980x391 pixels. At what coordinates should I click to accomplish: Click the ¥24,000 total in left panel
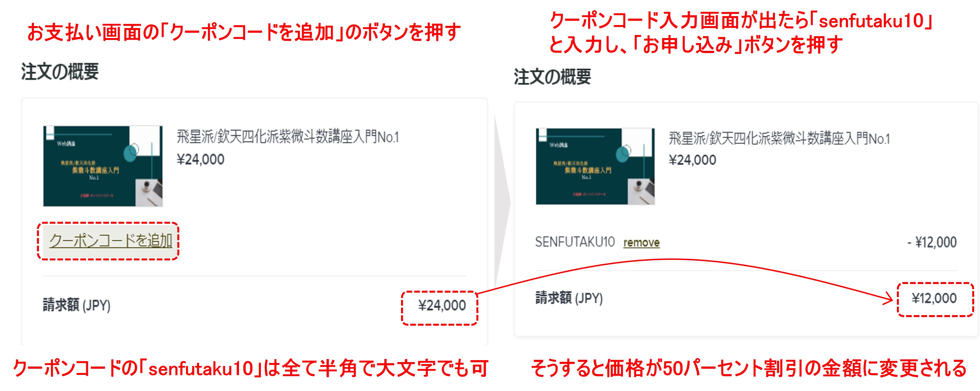click(x=442, y=305)
